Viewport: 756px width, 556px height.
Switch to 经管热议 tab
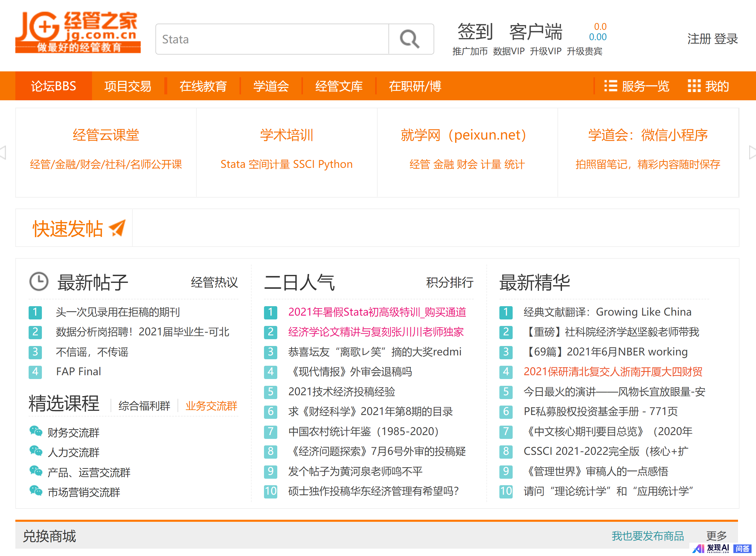[214, 282]
